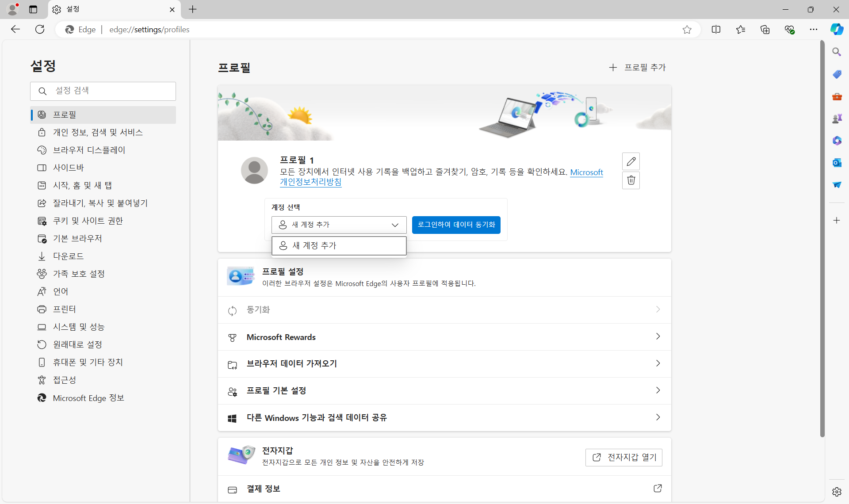Open 쿠키 및 사이트 권한 settings menu
Viewport: 849px width, 504px height.
point(88,221)
